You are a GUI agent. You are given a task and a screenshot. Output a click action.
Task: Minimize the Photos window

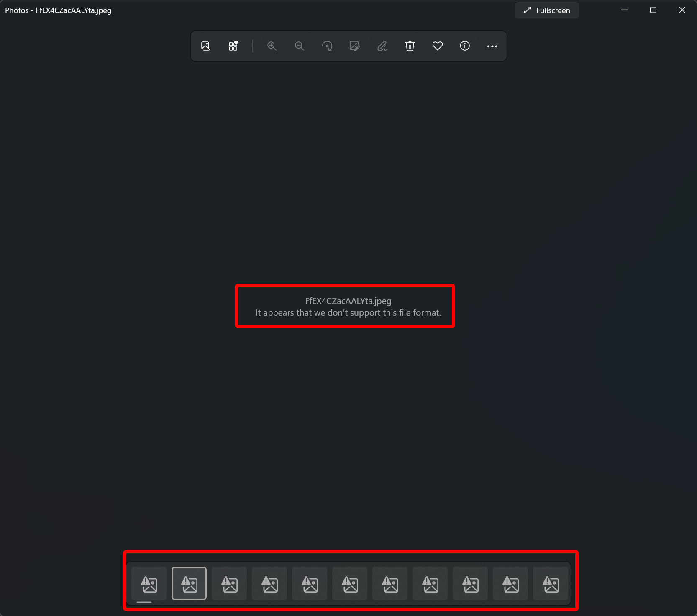(x=624, y=10)
